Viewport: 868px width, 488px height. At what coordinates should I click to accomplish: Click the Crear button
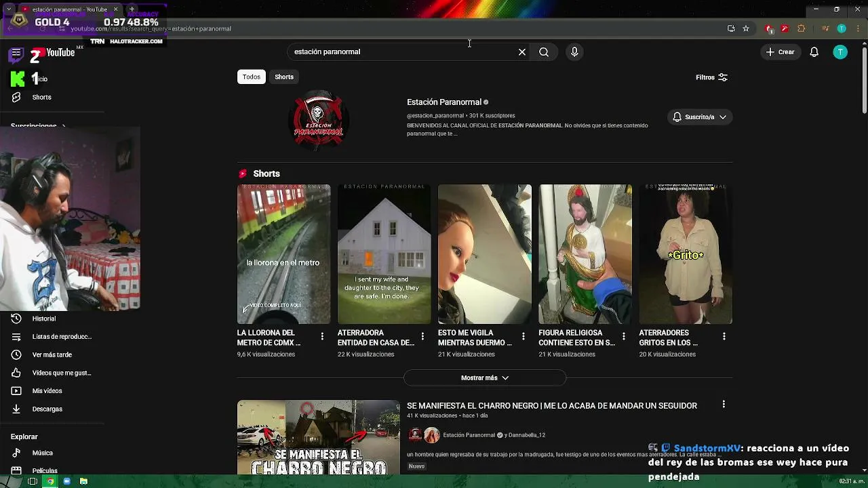pyautogui.click(x=780, y=52)
